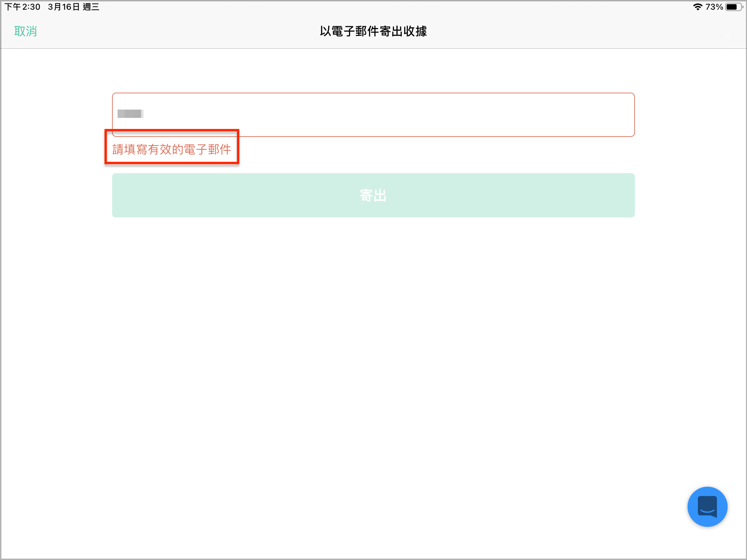The height and width of the screenshot is (560, 747).
Task: Tap the title 以電子郵件寄出收據
Action: [373, 31]
